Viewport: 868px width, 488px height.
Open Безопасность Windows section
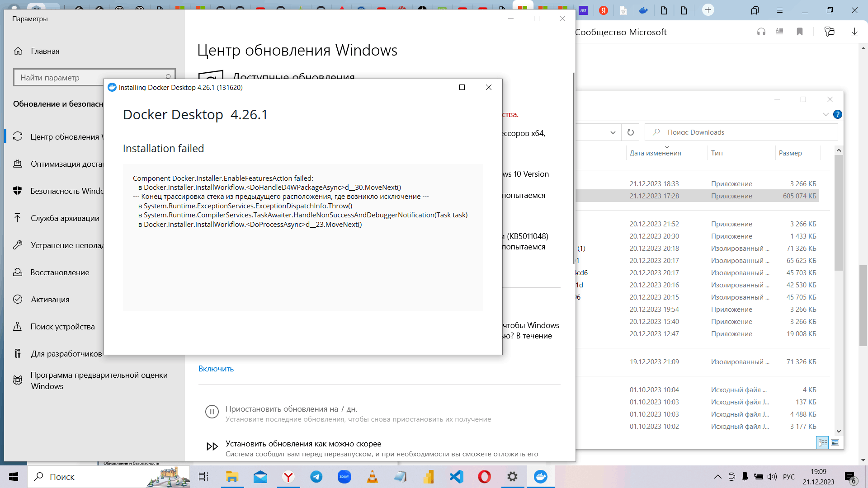point(59,191)
